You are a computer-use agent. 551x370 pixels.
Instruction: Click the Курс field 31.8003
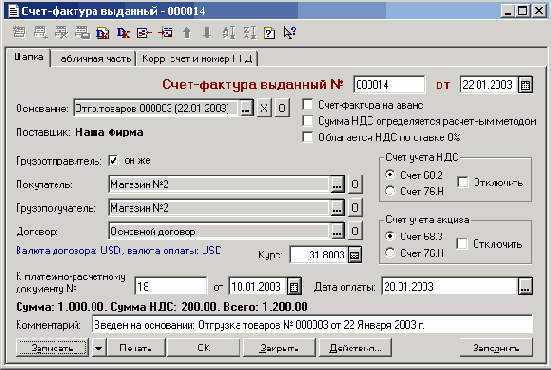[x=319, y=255]
